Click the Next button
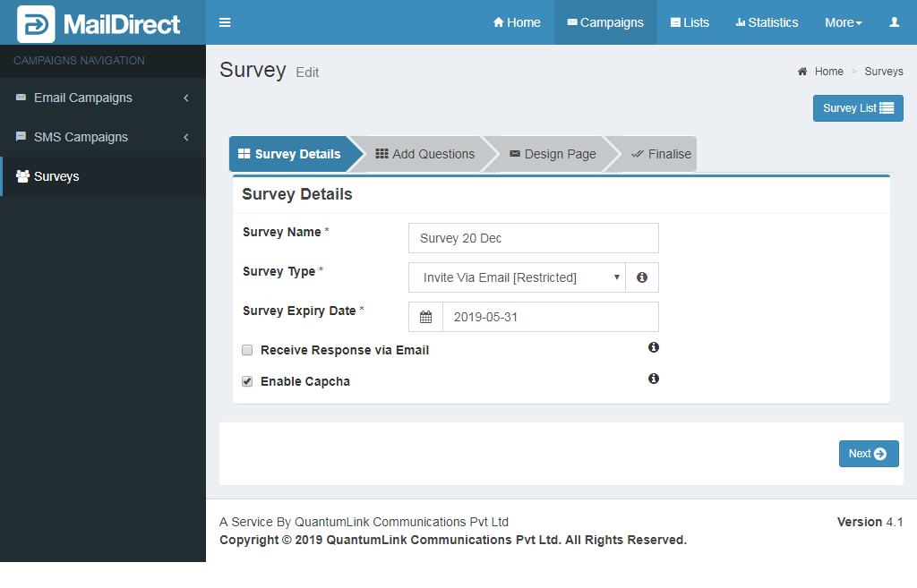 coord(868,454)
